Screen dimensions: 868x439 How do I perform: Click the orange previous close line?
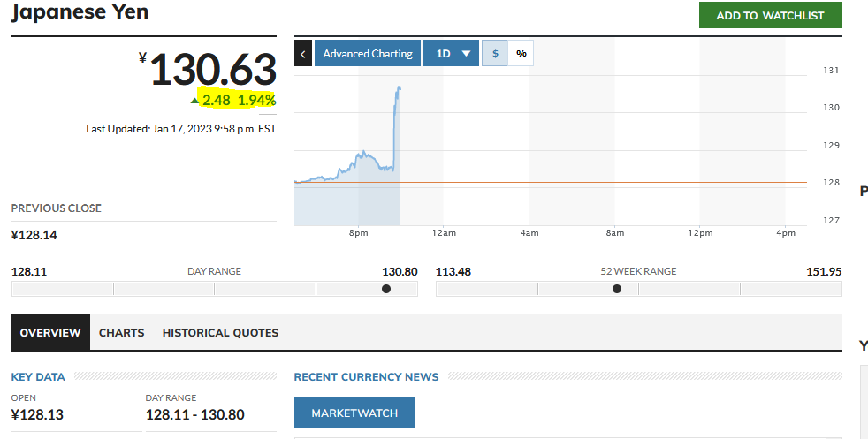click(551, 182)
